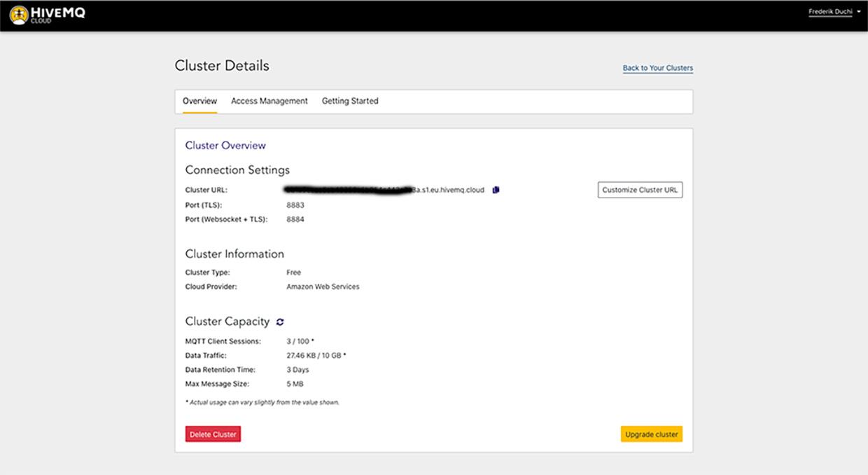The width and height of the screenshot is (868, 475).
Task: Follow the Back to Your Clusters link
Action: point(657,68)
